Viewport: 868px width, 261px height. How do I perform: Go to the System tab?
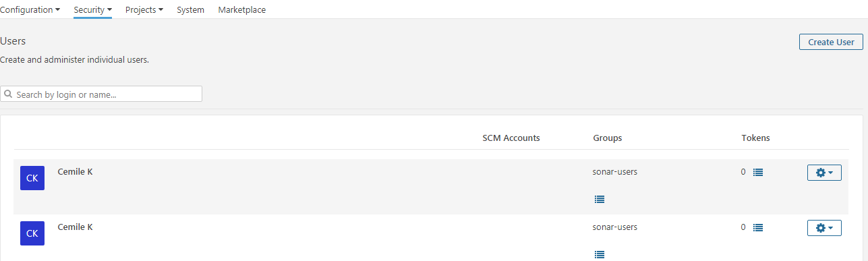tap(191, 10)
